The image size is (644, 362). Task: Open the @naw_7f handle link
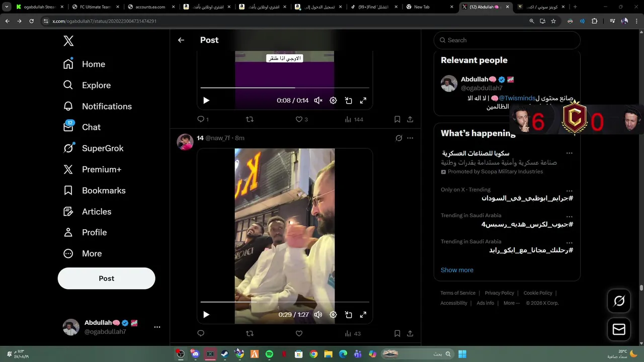tap(217, 138)
